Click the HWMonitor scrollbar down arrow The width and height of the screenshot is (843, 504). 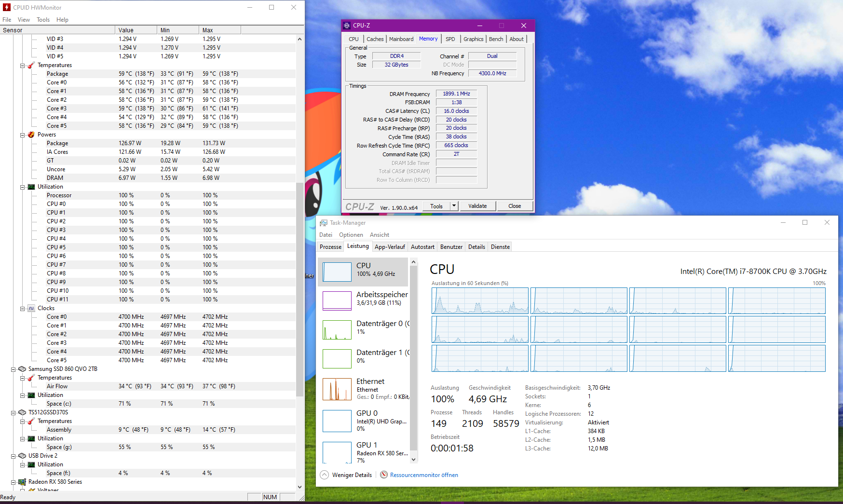(x=299, y=487)
